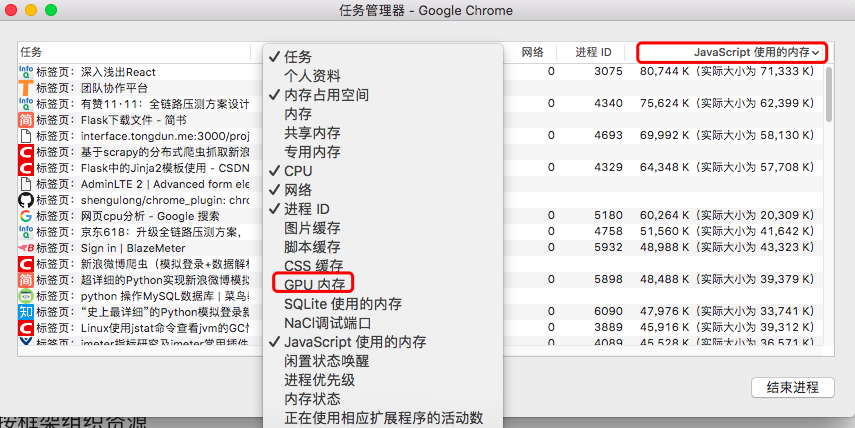
Task: Click the CSDN icon for Flask中的Jinja2模板使用 row
Action: (26, 168)
